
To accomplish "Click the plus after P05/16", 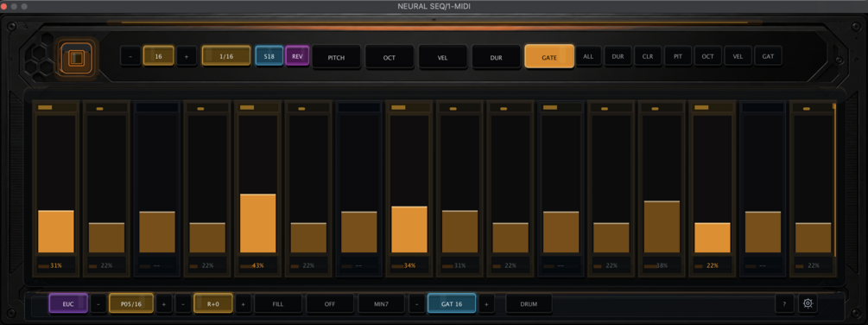I will [164, 303].
